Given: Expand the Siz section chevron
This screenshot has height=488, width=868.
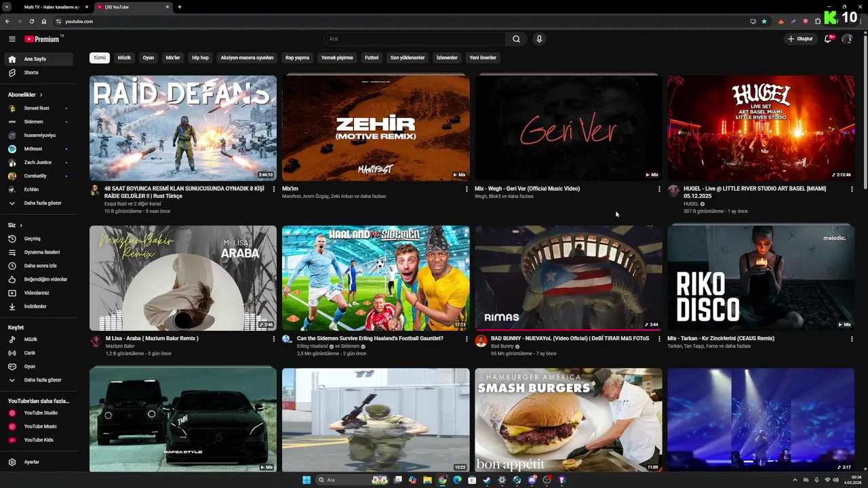Looking at the screenshot, I should tap(21, 225).
